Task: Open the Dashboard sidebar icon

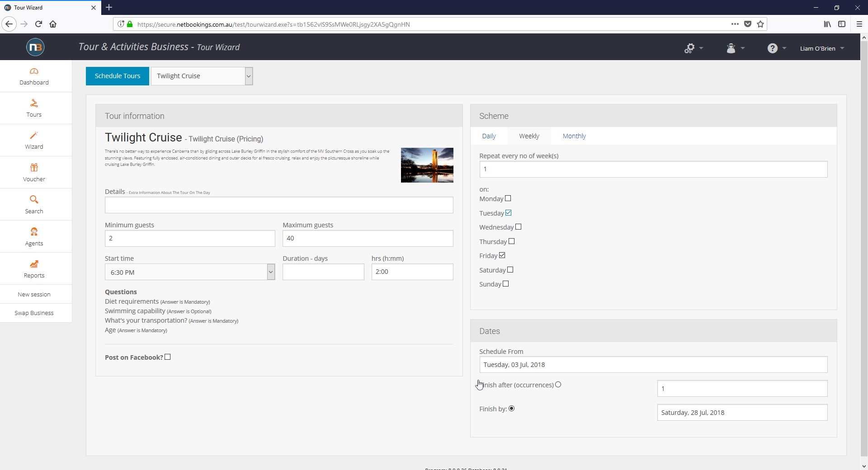Action: pos(34,71)
